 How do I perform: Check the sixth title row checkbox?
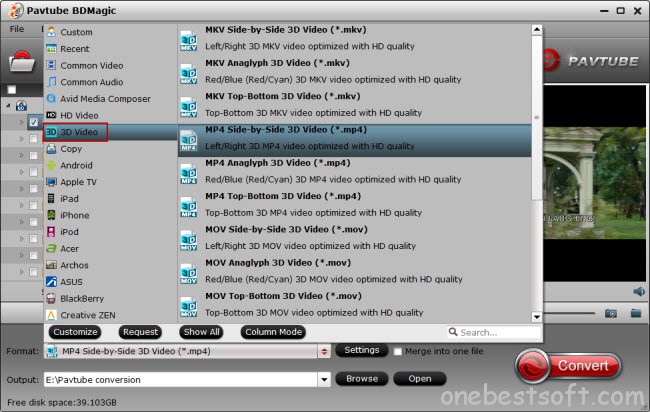pyautogui.click(x=34, y=205)
